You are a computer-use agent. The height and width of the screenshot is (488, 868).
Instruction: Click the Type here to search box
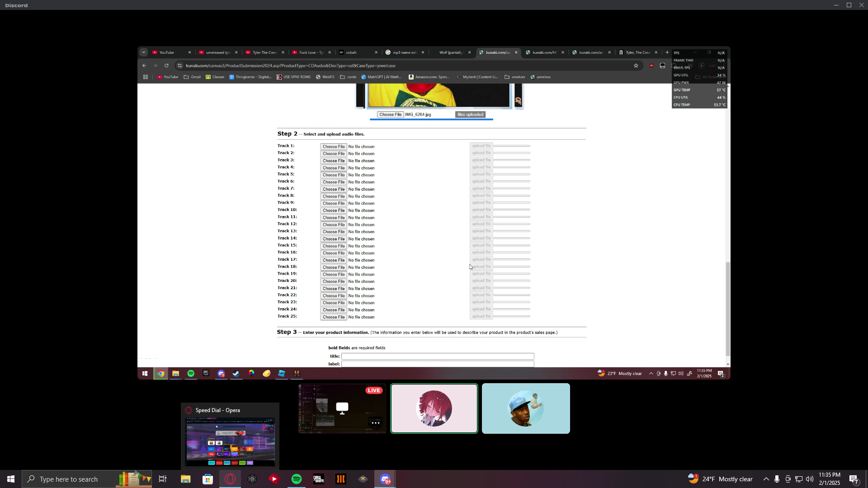click(x=69, y=479)
